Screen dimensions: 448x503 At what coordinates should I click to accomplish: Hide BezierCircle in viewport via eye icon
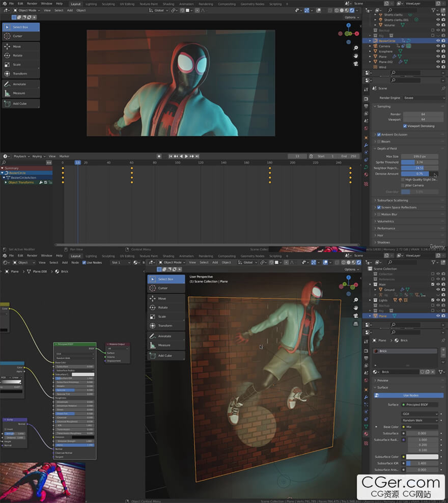(438, 41)
